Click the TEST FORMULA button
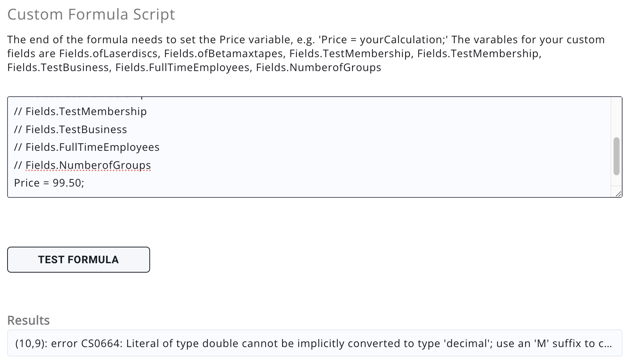The height and width of the screenshot is (364, 638). 78,259
